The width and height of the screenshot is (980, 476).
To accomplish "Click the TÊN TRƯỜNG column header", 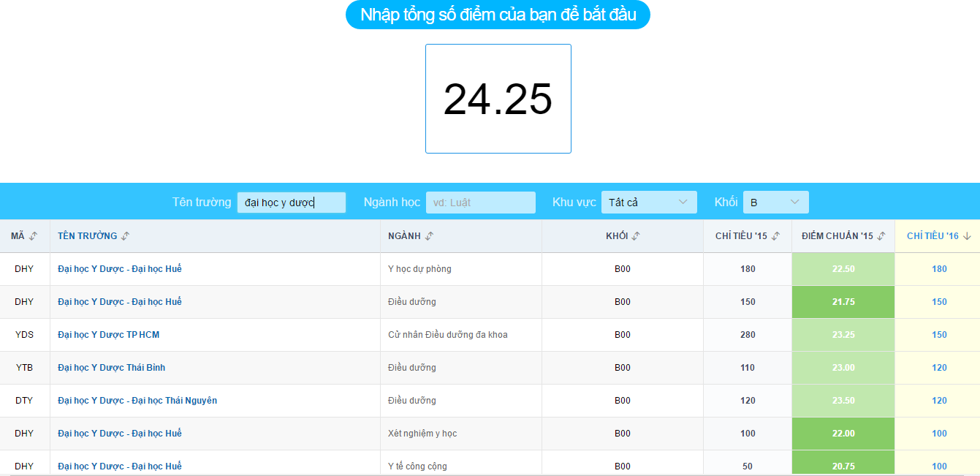I will 87,235.
